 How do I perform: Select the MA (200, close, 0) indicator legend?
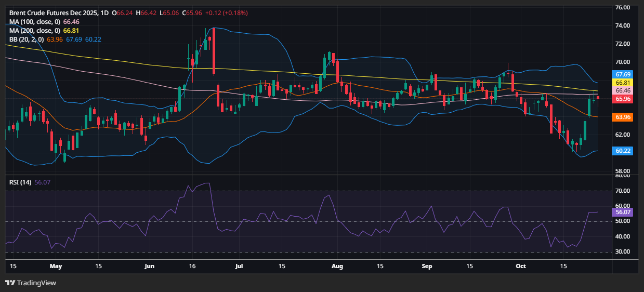pos(35,31)
